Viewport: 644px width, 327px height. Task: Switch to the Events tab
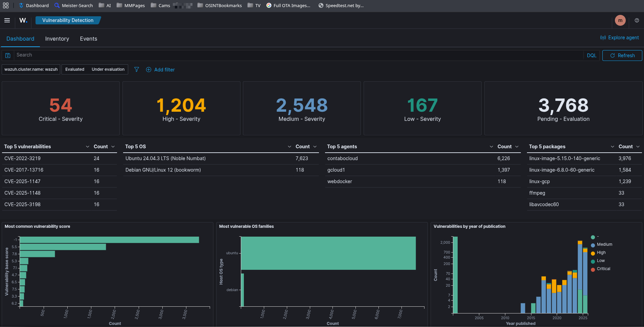[89, 39]
